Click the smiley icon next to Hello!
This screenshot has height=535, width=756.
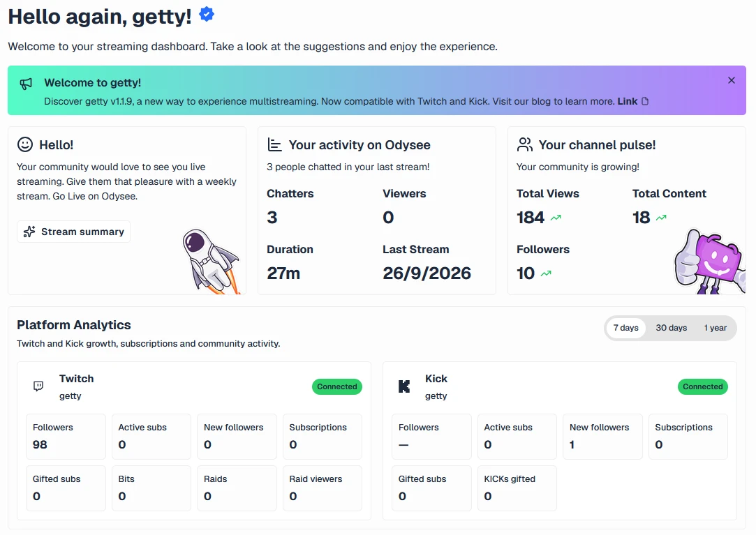(25, 144)
